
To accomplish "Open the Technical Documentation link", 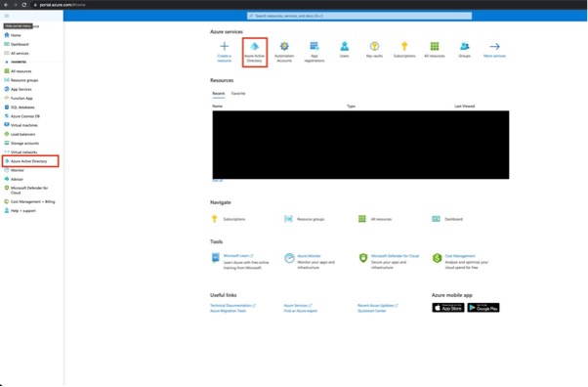I will click(232, 306).
